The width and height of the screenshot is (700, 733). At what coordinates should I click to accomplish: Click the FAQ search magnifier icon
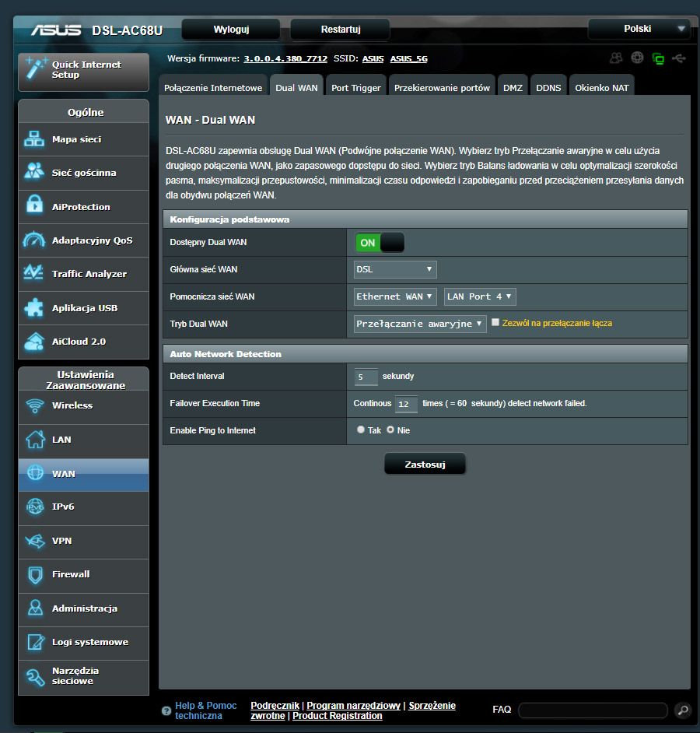682,710
